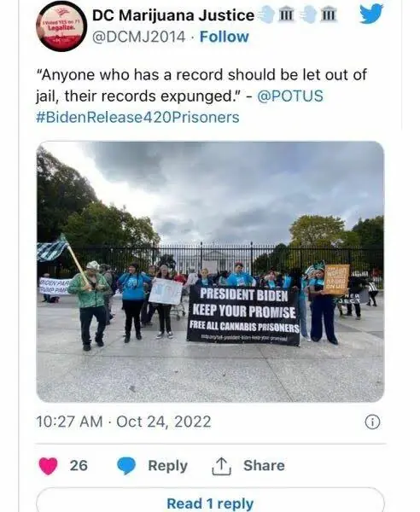Click the tweet quote text body
Screen dimensions: 420x512
tap(201, 85)
